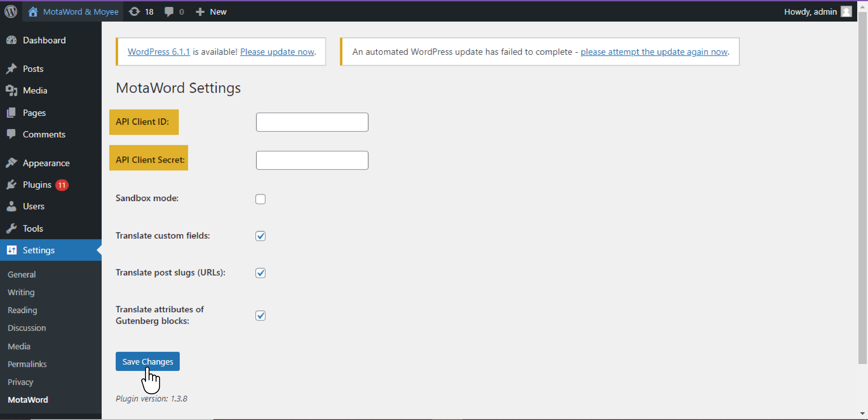Open the admin user avatar icon
Viewport: 868px width, 420px height.
tap(846, 12)
